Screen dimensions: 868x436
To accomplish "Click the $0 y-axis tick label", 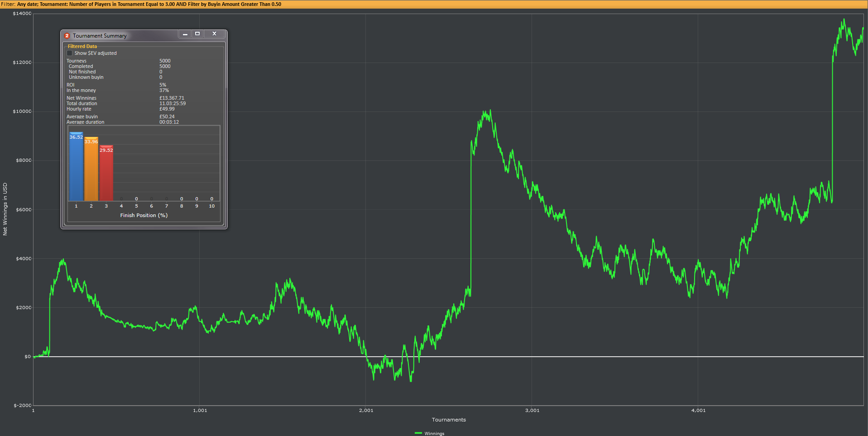I will tap(28, 357).
